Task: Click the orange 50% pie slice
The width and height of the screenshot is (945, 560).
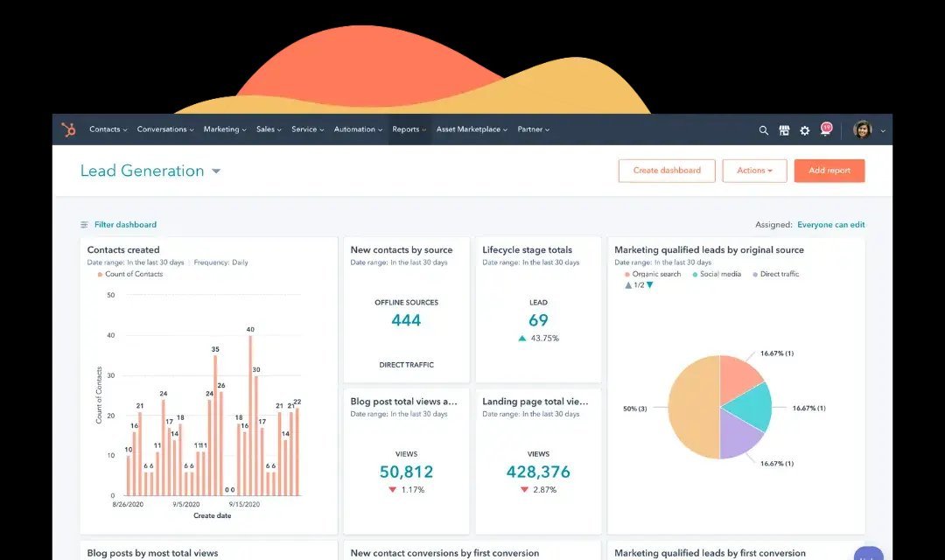Action: 693,408
